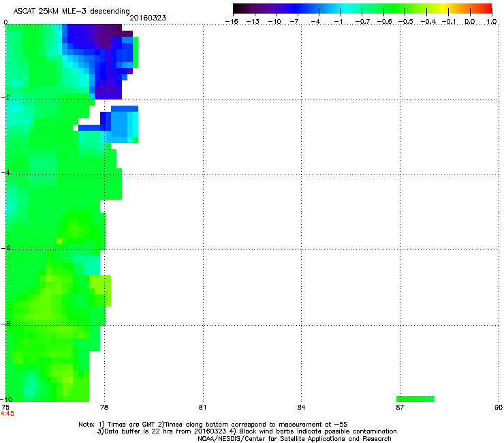Click the 20160323 date beside the plot title
The image size is (504, 443).
[x=148, y=18]
